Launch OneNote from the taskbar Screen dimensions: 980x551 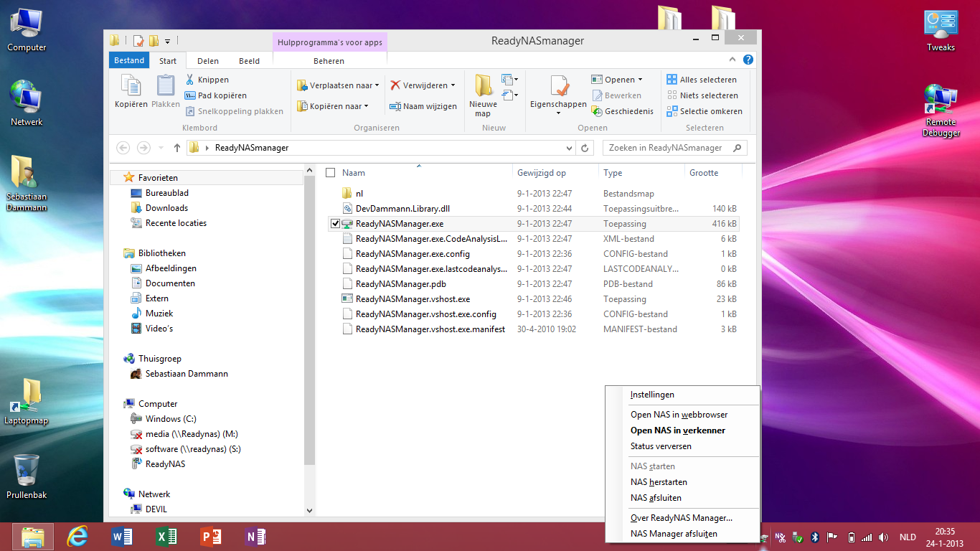[255, 537]
